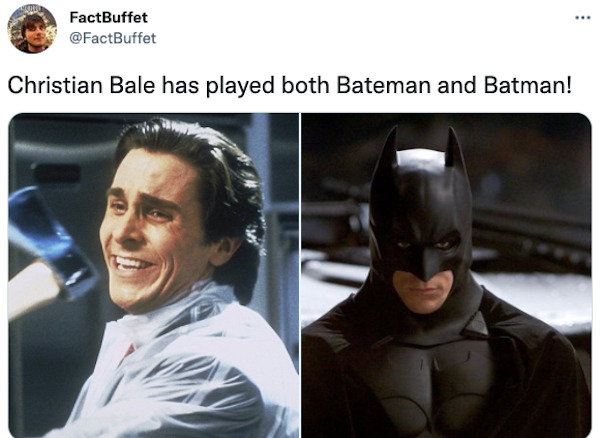
Task: Click the name Christian Bale in tweet
Action: pos(81,85)
